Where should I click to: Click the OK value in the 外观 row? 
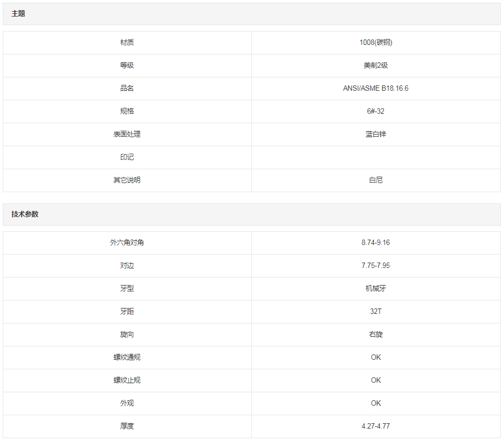click(375, 404)
